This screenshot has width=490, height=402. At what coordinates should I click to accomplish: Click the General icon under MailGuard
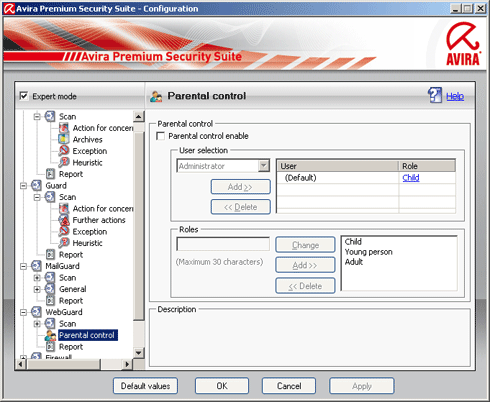[50, 289]
